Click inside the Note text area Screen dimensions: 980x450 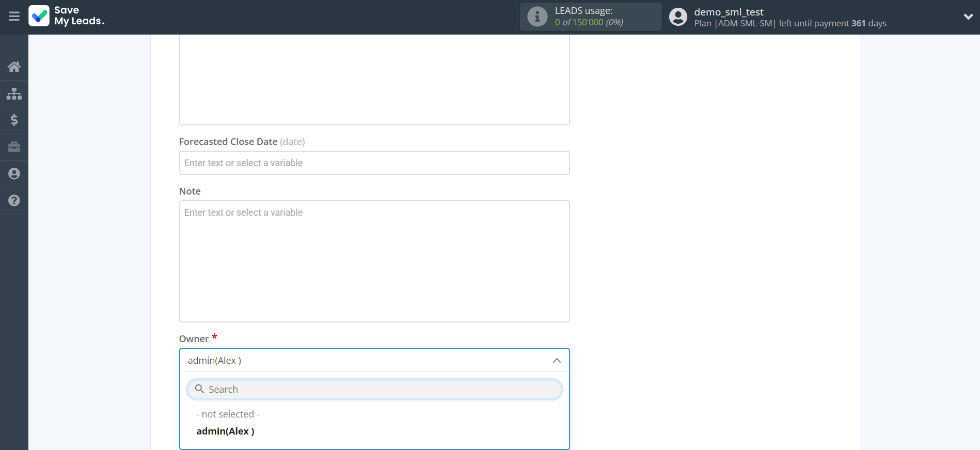pyautogui.click(x=374, y=261)
